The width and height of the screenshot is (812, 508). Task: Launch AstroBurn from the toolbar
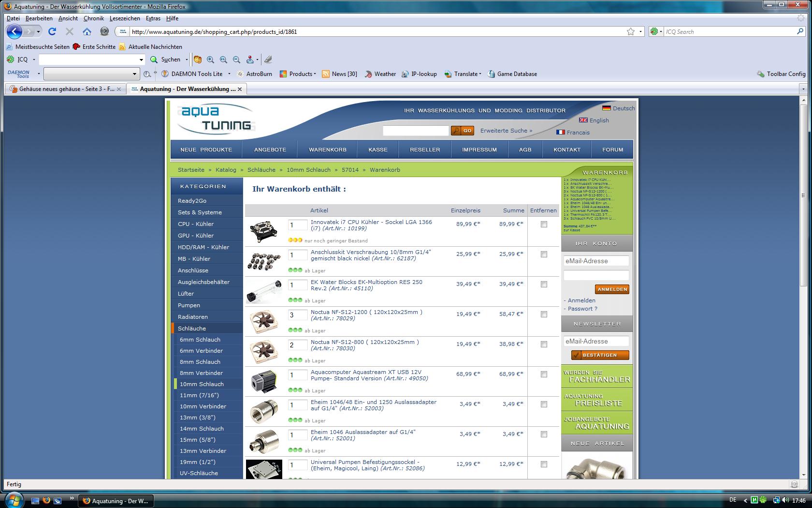(x=254, y=74)
